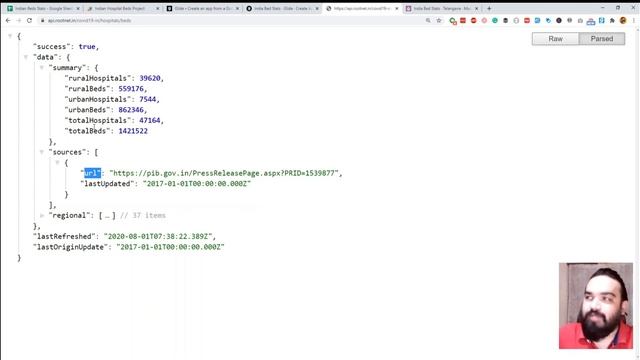Click the ruralBeds value 559176
The height and width of the screenshot is (360, 640).
131,89
